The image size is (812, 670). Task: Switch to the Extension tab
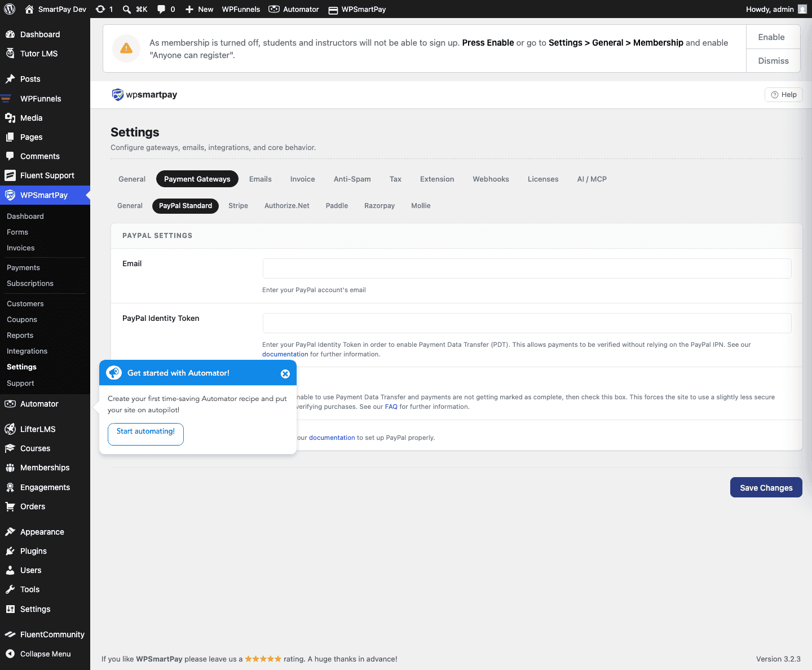coord(437,179)
